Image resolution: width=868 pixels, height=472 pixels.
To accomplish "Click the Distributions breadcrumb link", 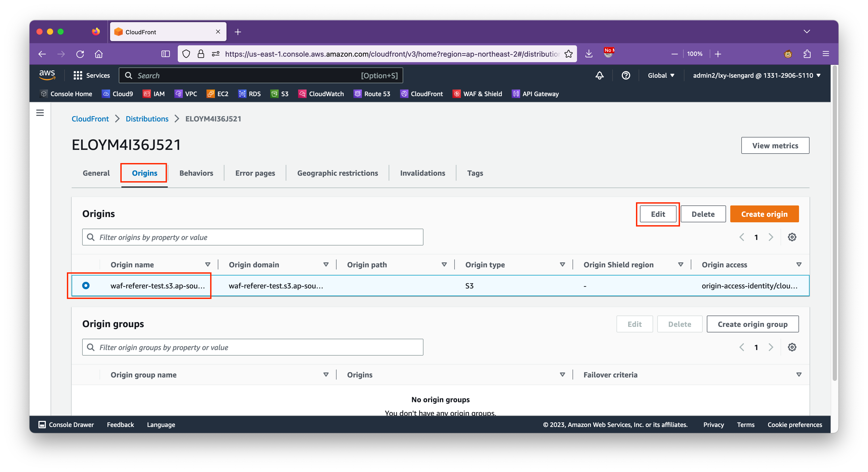I will pyautogui.click(x=147, y=119).
